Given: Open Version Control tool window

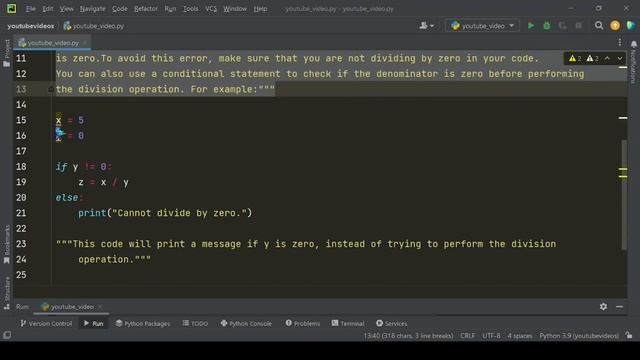Looking at the screenshot, I should [46, 323].
